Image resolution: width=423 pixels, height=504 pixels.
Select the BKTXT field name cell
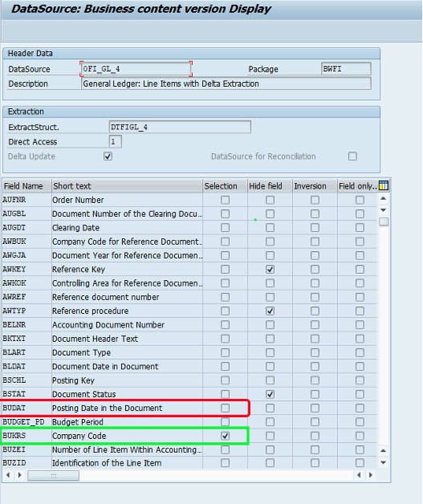pos(26,339)
